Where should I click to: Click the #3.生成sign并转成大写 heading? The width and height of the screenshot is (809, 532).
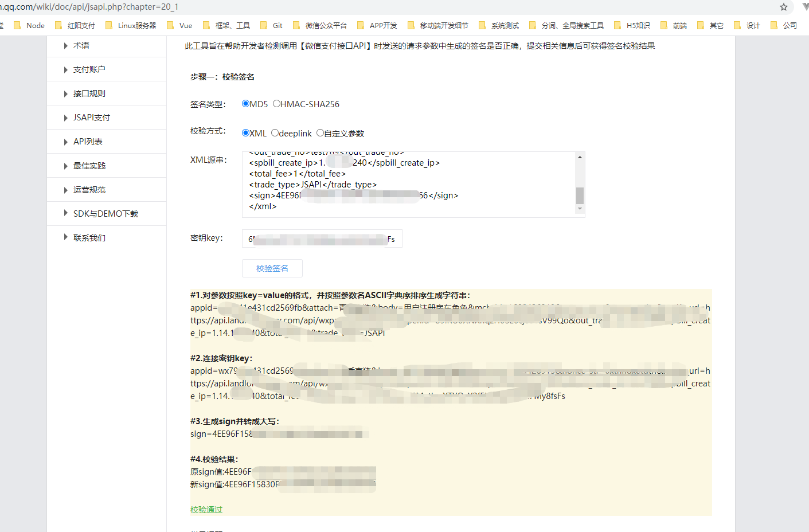[x=235, y=421]
